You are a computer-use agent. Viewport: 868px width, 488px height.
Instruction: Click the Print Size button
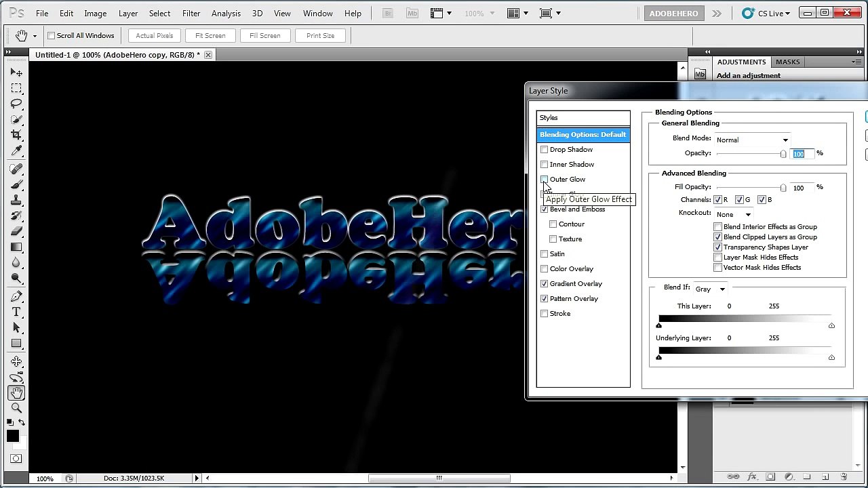[320, 36]
